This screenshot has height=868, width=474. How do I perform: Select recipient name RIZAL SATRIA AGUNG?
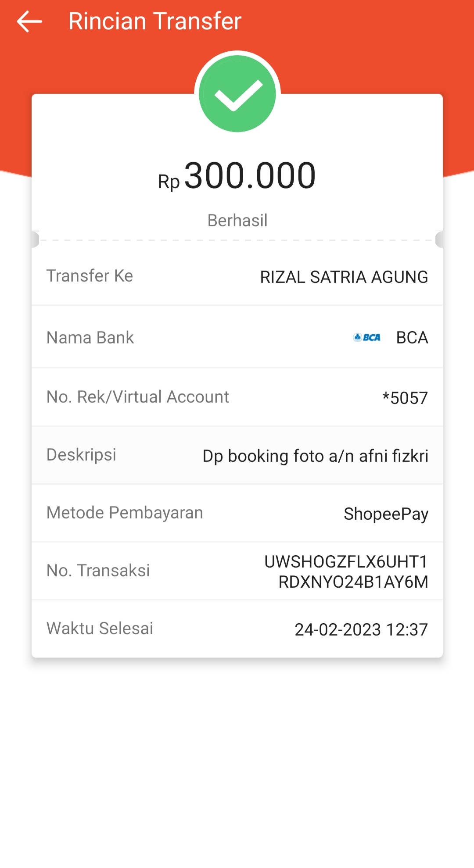click(344, 277)
